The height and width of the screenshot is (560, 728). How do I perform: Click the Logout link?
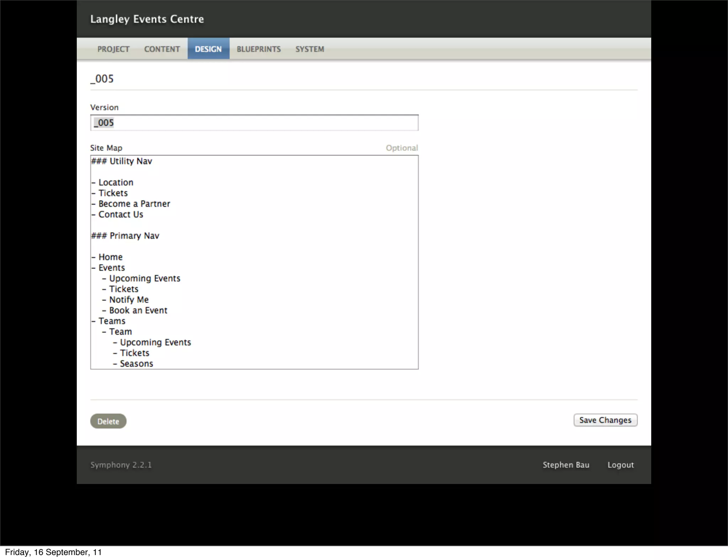[620, 465]
